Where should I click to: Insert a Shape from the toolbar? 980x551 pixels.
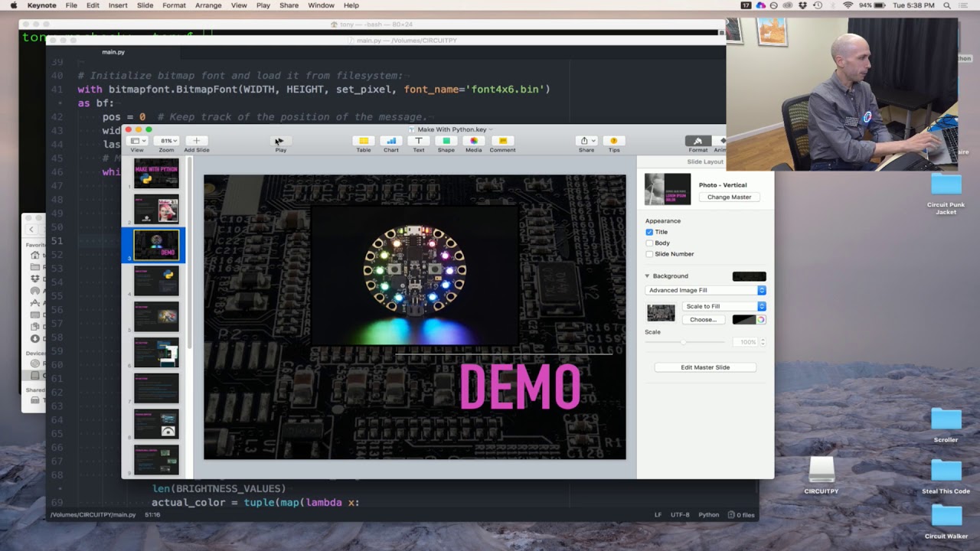click(x=446, y=141)
